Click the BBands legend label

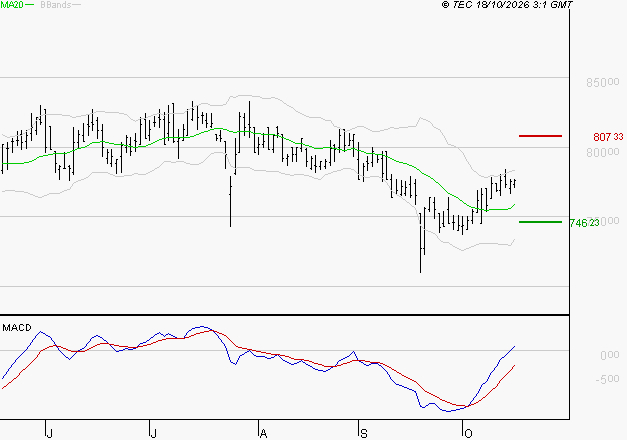coord(56,5)
